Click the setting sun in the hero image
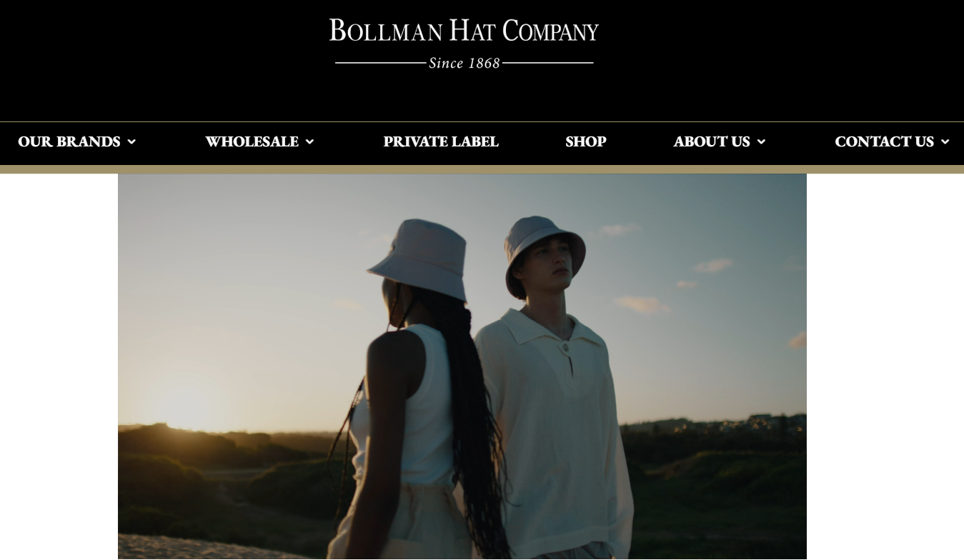Viewport: 964px width, 560px height. (188, 406)
